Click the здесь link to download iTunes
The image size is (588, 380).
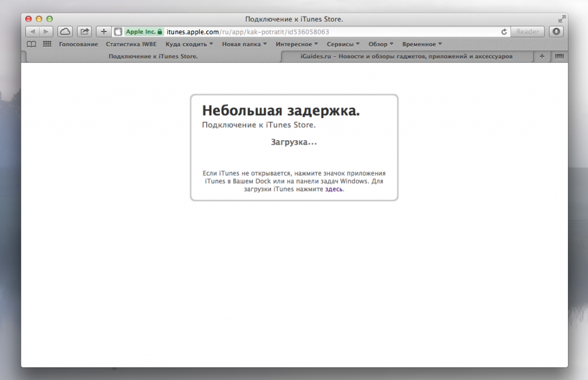(334, 189)
